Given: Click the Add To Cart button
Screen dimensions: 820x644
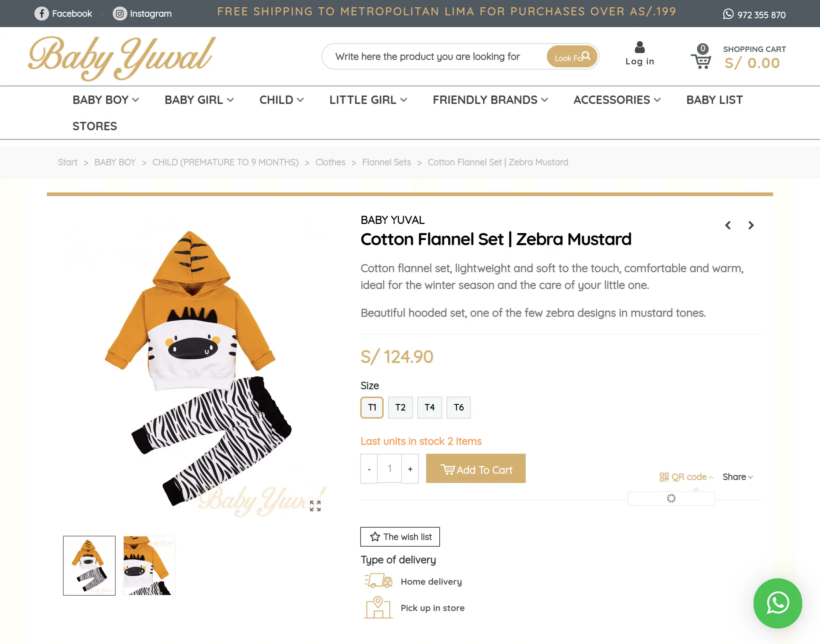Looking at the screenshot, I should click(x=476, y=469).
